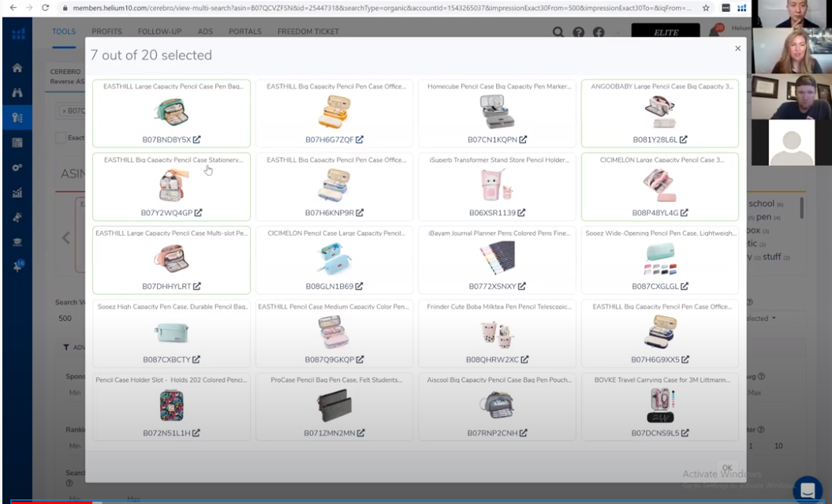Click the graduation cap icon in sidebar
832x504 pixels.
(x=17, y=242)
